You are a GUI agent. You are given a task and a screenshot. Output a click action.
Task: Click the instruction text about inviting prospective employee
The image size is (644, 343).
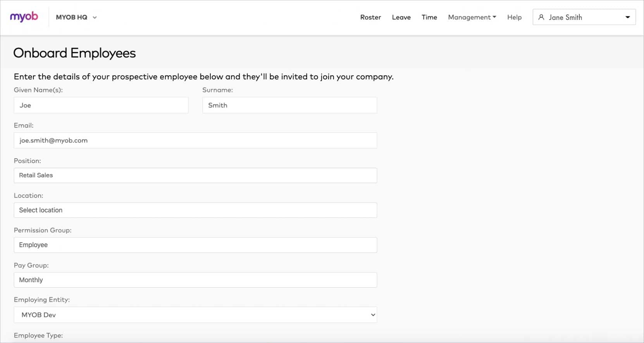coord(204,77)
